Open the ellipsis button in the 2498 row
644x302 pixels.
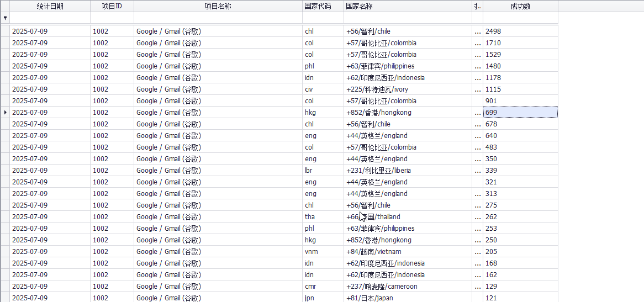477,31
